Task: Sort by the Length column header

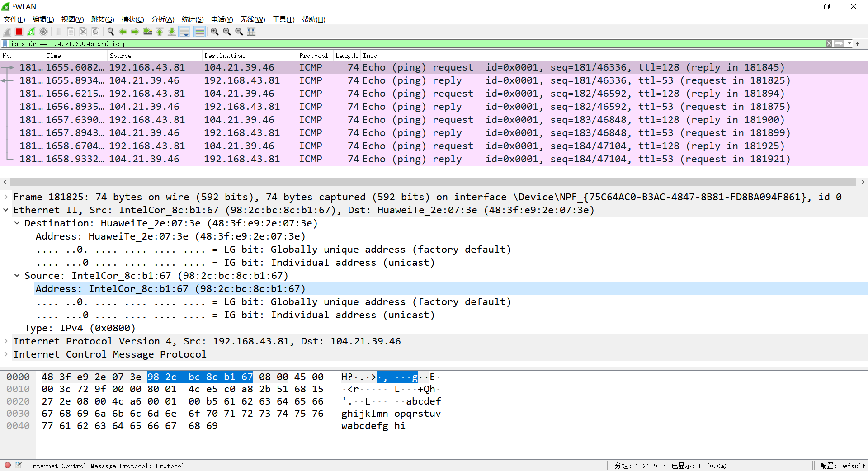Action: click(x=347, y=56)
